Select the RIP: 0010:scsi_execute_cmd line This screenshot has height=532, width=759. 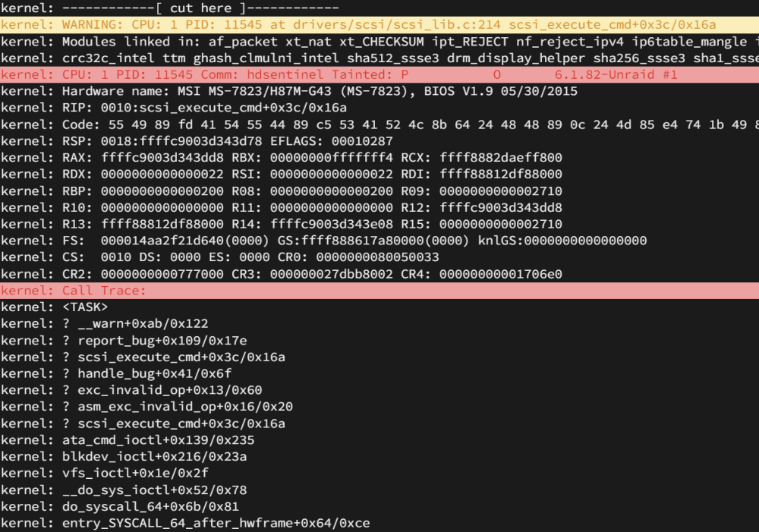[379, 108]
